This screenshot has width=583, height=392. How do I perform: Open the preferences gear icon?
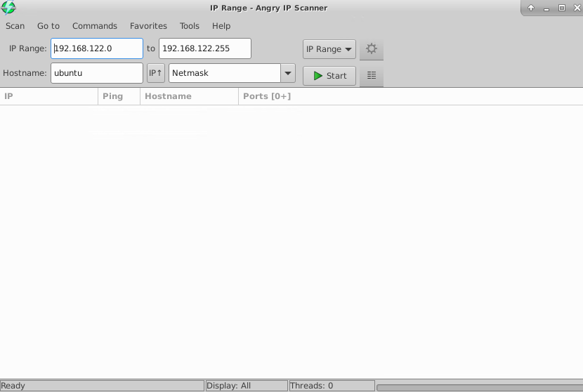coord(371,48)
